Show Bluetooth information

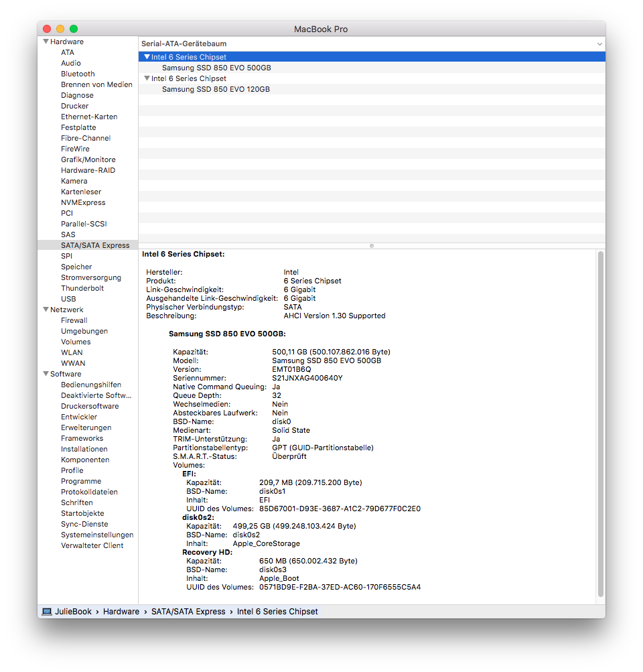coord(78,74)
